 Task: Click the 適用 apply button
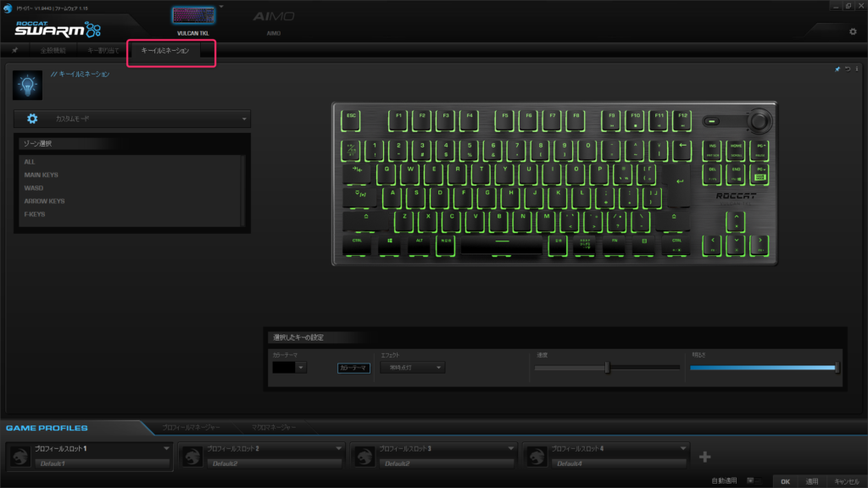[x=811, y=481]
